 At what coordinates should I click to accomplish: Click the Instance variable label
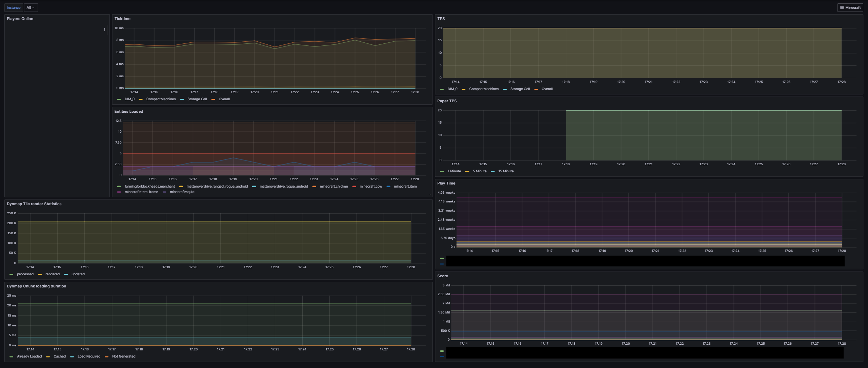(14, 7)
